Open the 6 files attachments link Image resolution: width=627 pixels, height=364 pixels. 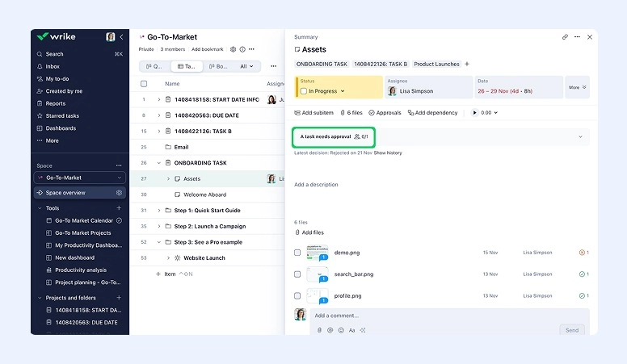coord(351,113)
